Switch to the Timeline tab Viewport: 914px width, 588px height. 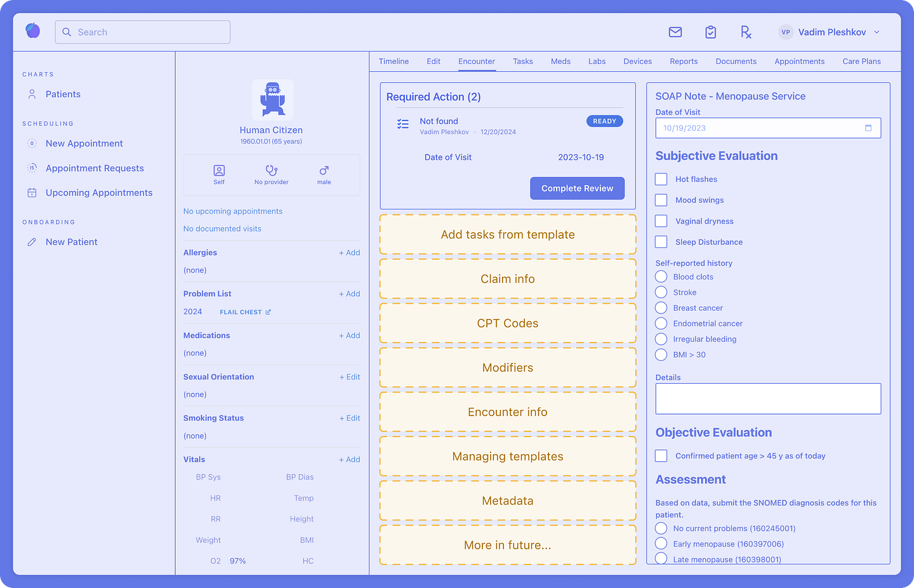394,62
